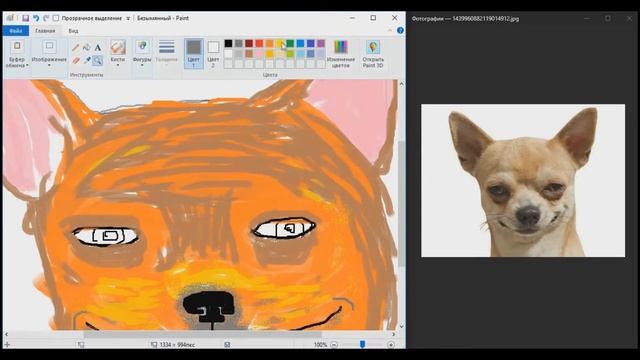Click the horizontal scrollbar right arrow

(x=393, y=334)
